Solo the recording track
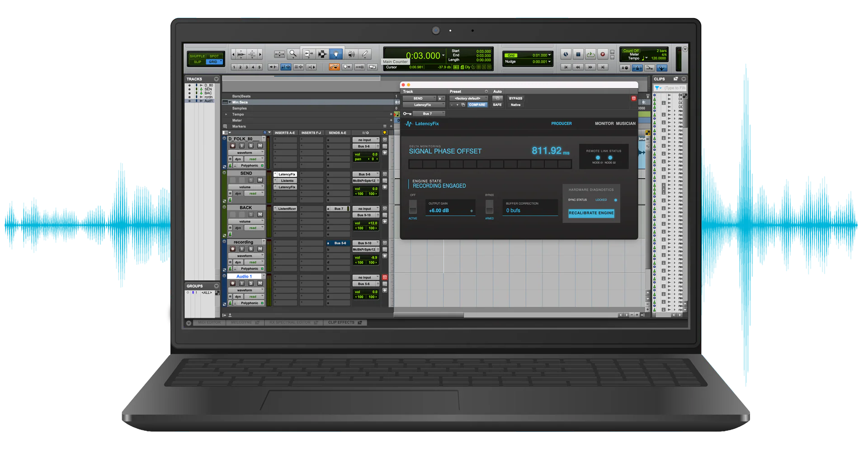The height and width of the screenshot is (454, 868). tap(251, 249)
